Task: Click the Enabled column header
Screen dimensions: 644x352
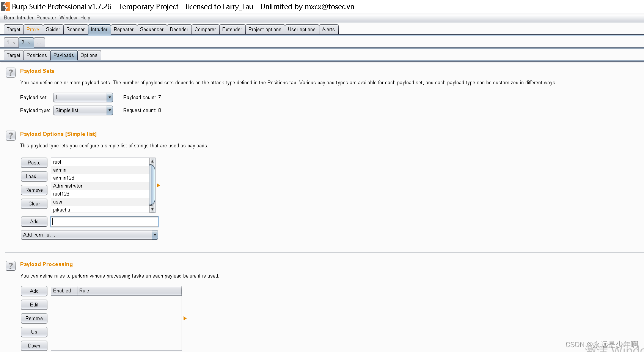Action: coord(64,291)
